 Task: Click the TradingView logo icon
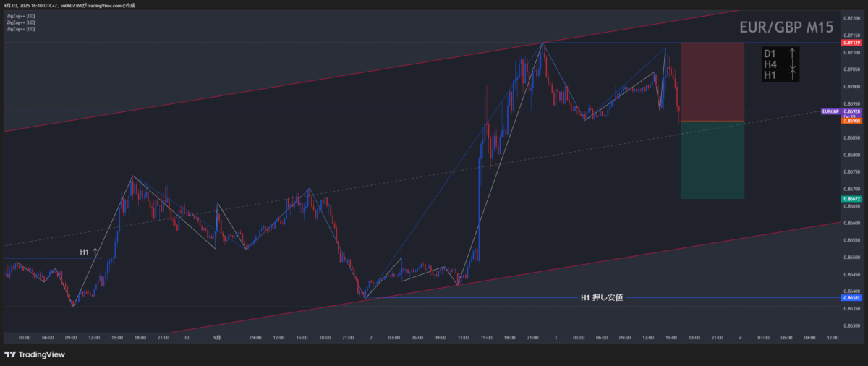[10, 354]
